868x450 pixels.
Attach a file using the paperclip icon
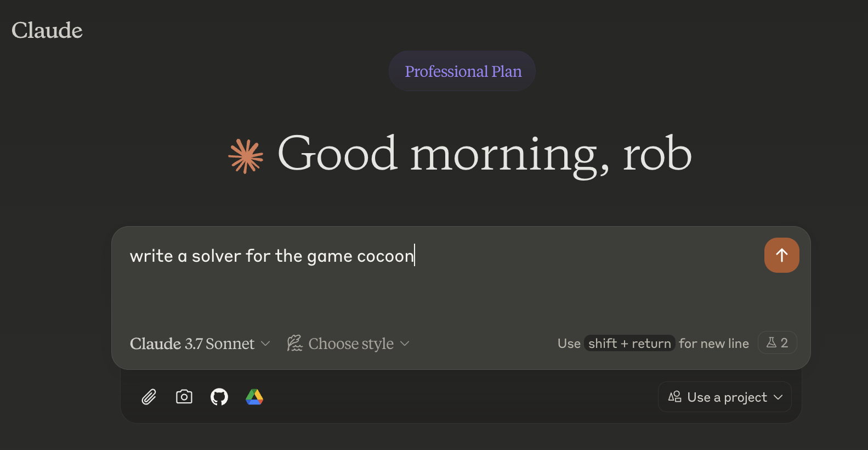[149, 397]
